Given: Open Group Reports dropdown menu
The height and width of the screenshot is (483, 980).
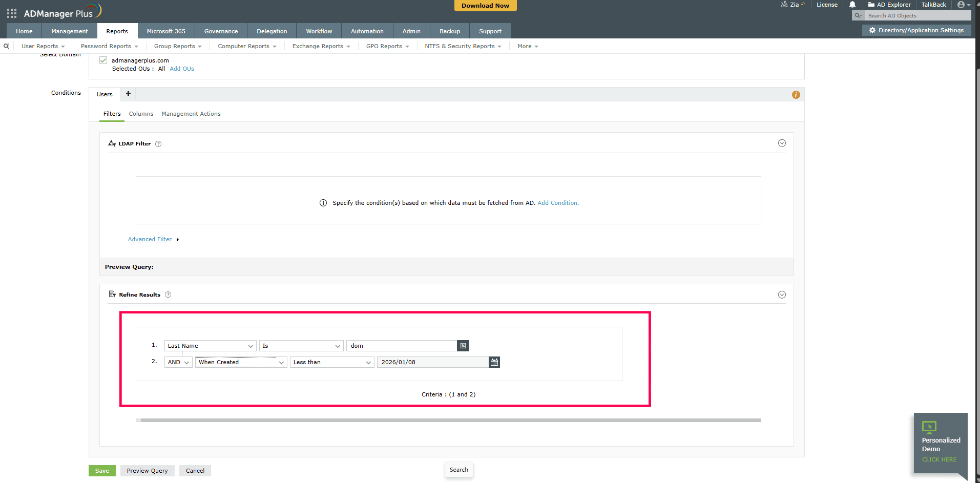Looking at the screenshot, I should (178, 46).
